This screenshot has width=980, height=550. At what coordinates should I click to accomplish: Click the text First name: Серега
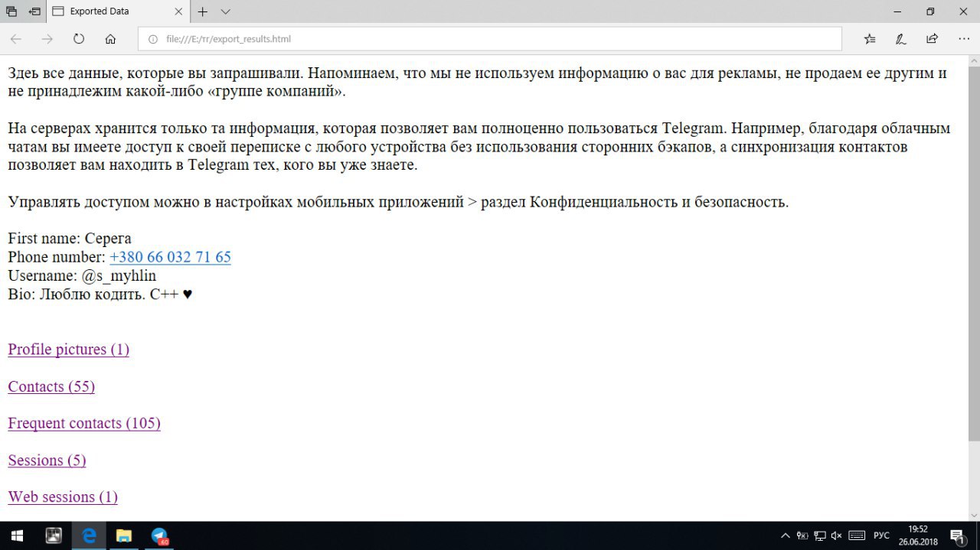(70, 239)
